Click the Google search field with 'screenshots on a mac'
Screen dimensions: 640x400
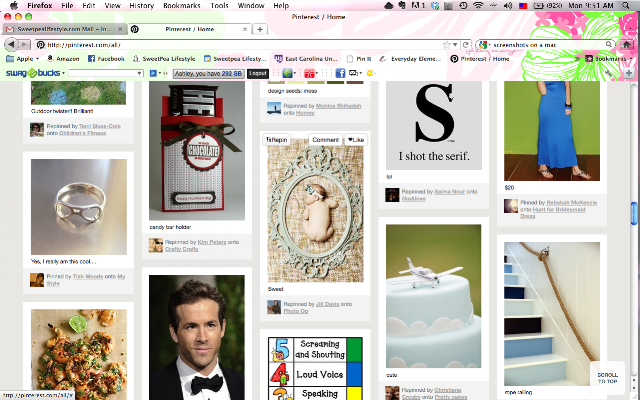click(548, 44)
